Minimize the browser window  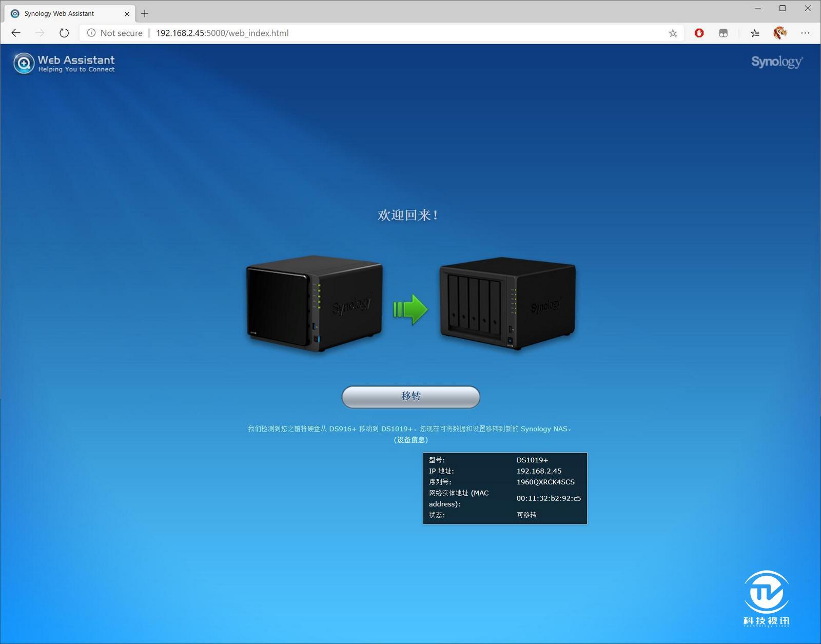(x=758, y=8)
